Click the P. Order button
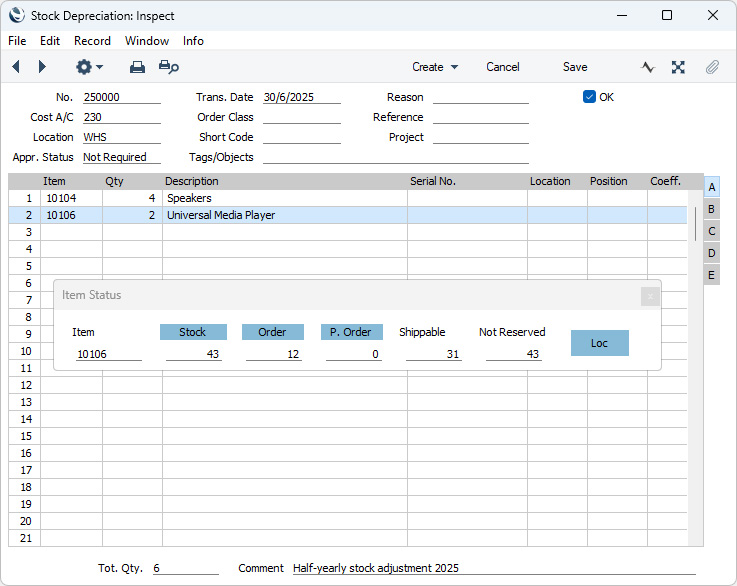Screen dimensions: 737x586 352,332
